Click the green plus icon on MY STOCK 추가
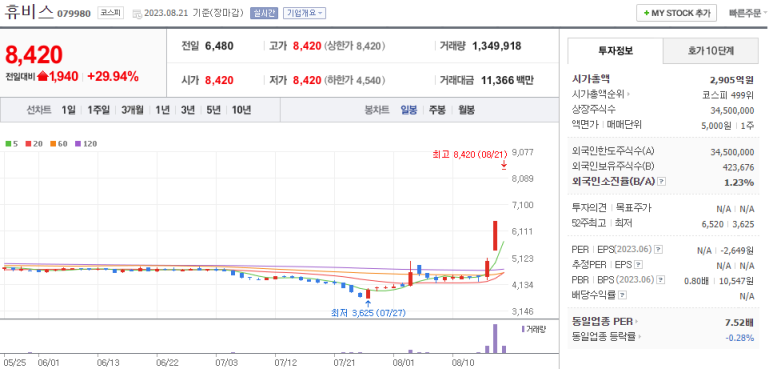This screenshot has width=773, height=369. [x=646, y=13]
